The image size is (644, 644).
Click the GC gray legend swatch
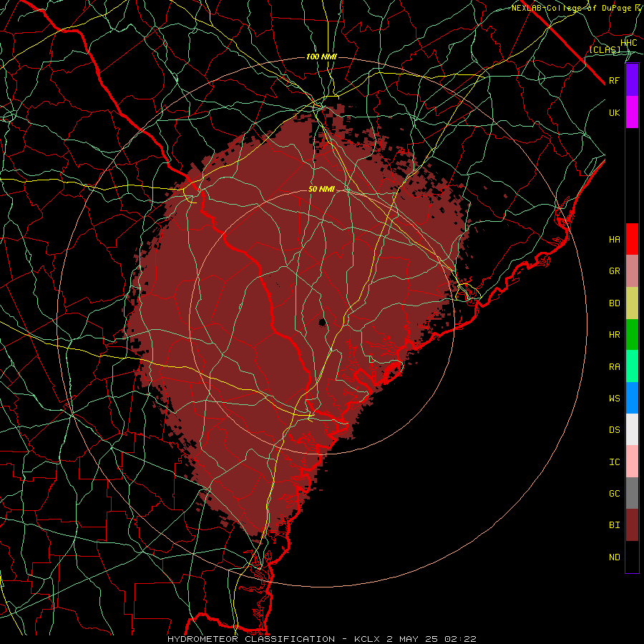(632, 493)
